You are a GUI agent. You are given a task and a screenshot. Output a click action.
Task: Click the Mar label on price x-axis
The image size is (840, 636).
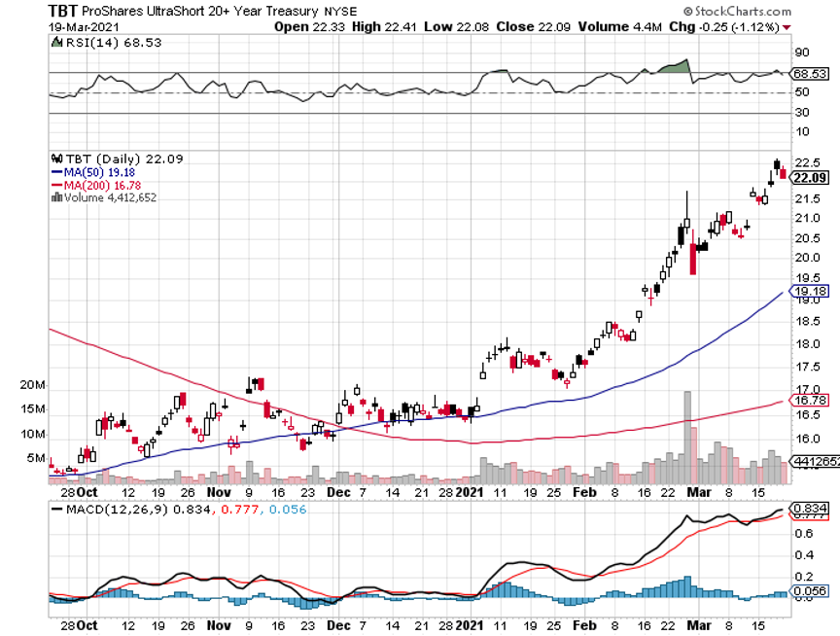click(699, 492)
